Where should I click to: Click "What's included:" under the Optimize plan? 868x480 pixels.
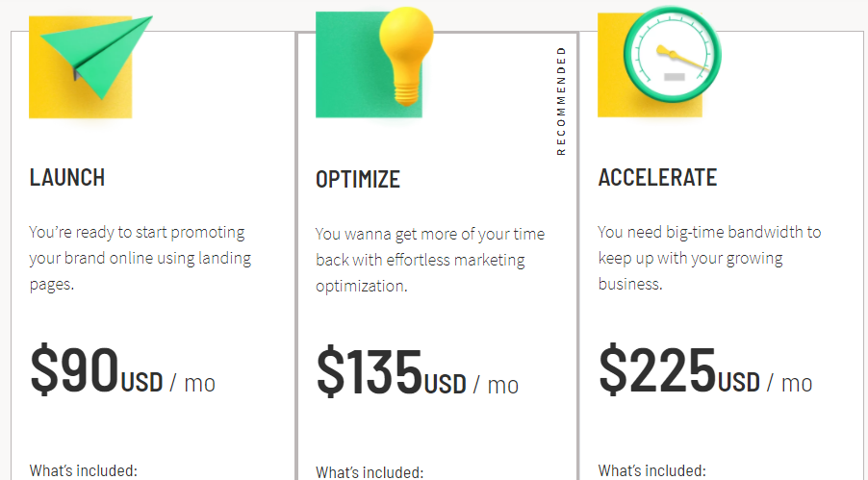click(370, 472)
